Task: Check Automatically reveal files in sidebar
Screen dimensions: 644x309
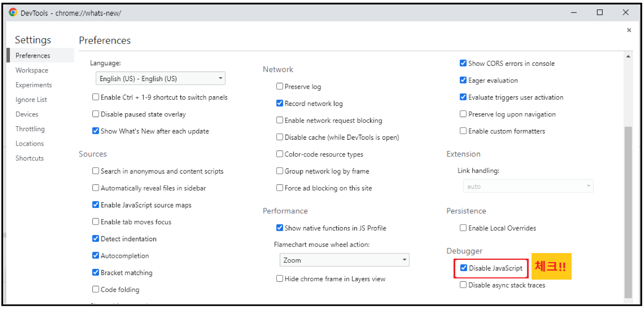Action: 96,188
